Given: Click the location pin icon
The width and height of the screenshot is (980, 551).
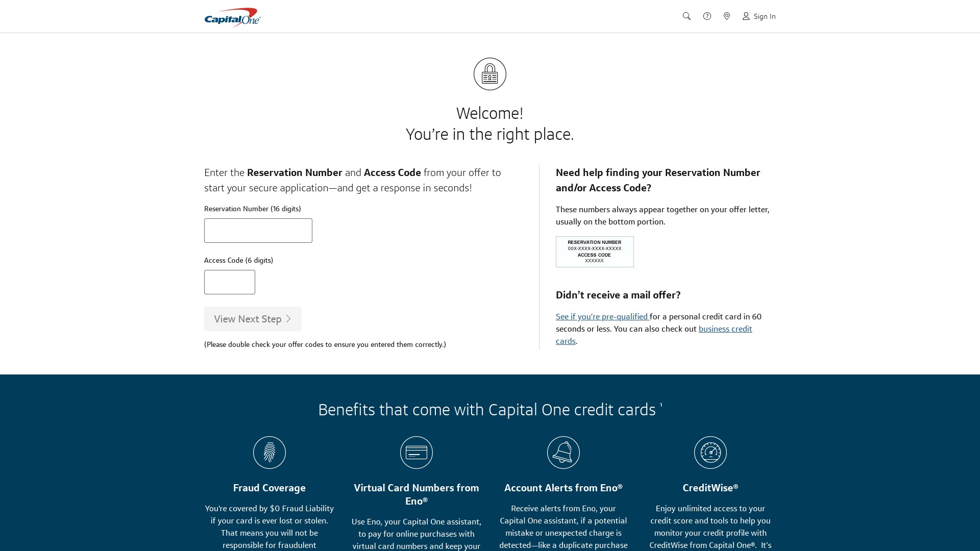Looking at the screenshot, I should coord(727,16).
